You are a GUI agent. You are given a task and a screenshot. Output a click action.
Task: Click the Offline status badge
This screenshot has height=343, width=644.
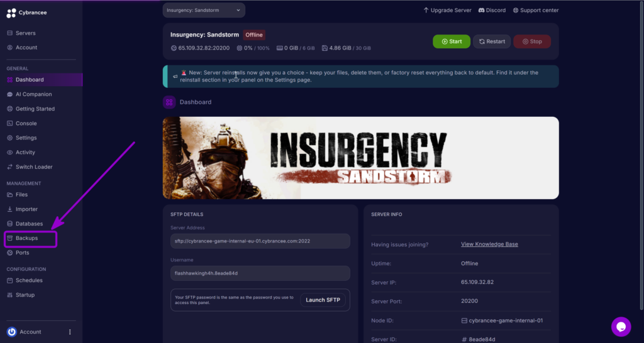coord(254,35)
